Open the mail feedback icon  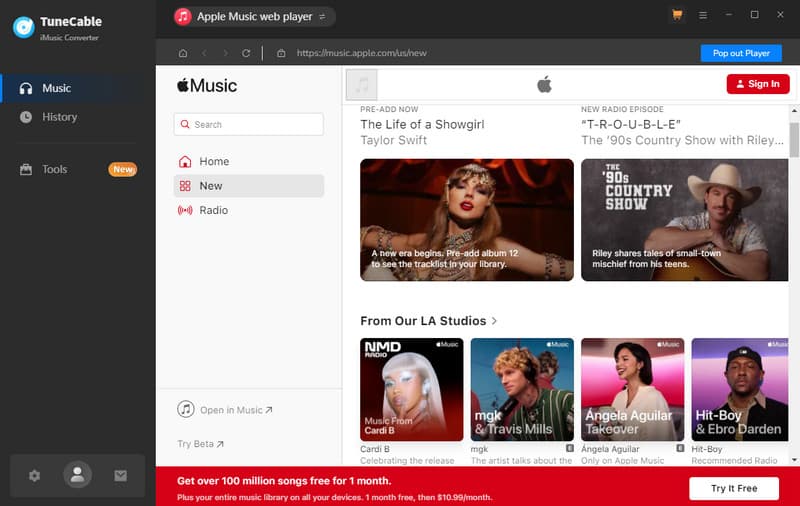[120, 476]
